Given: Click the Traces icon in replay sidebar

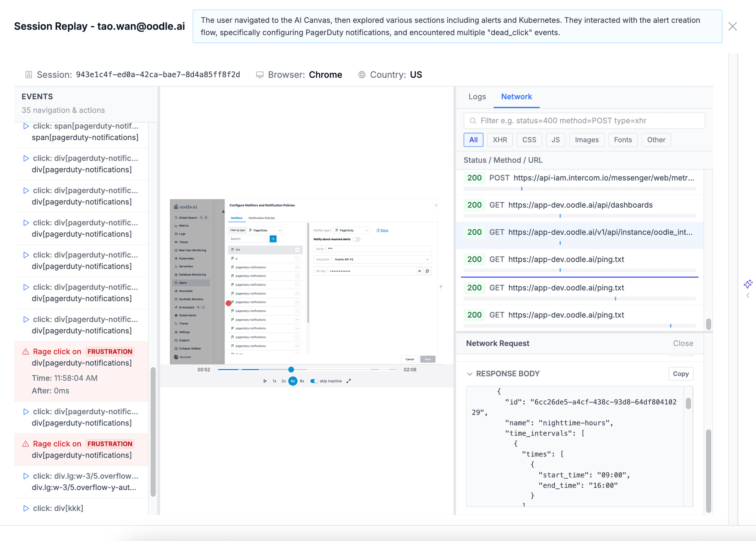Looking at the screenshot, I should coord(176,242).
